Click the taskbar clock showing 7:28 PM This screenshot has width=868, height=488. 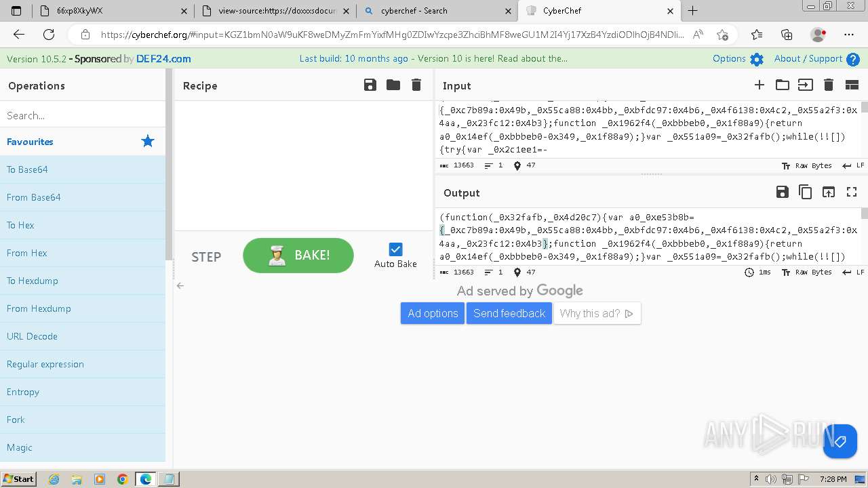coord(833,479)
